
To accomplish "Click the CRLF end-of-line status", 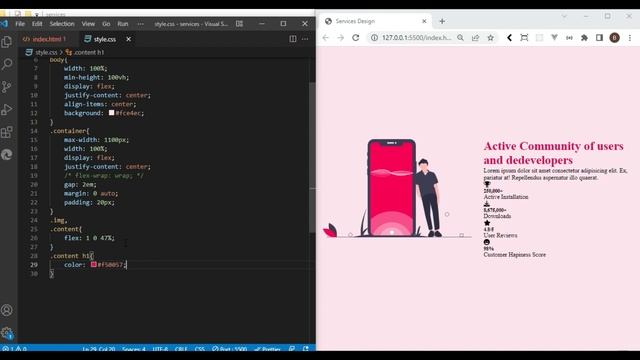I will pyautogui.click(x=181, y=349).
